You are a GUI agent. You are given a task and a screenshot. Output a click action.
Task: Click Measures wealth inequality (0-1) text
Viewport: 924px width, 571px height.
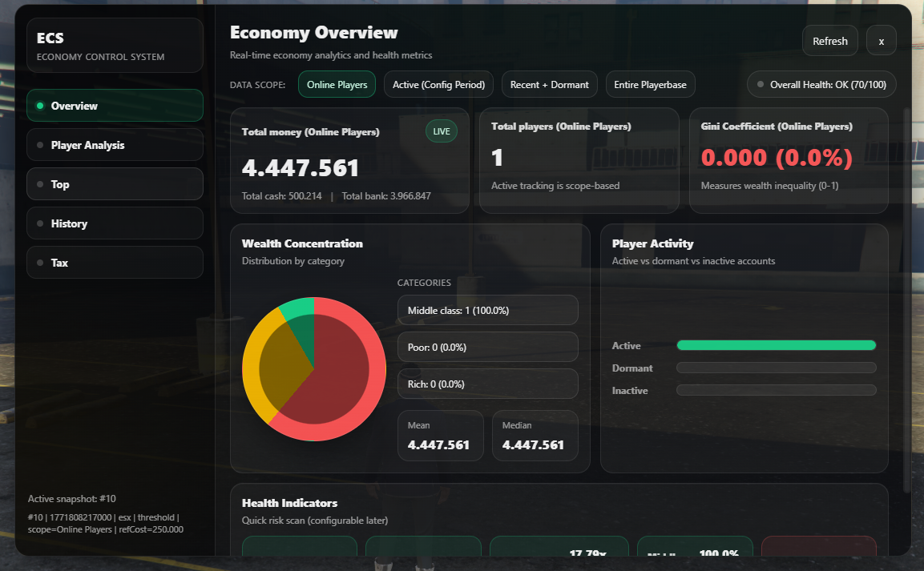[769, 186]
